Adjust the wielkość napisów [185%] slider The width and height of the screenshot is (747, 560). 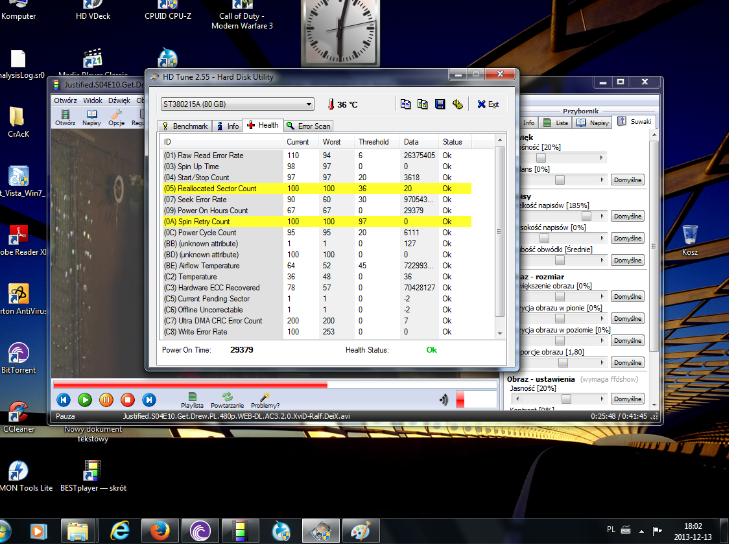tap(586, 216)
